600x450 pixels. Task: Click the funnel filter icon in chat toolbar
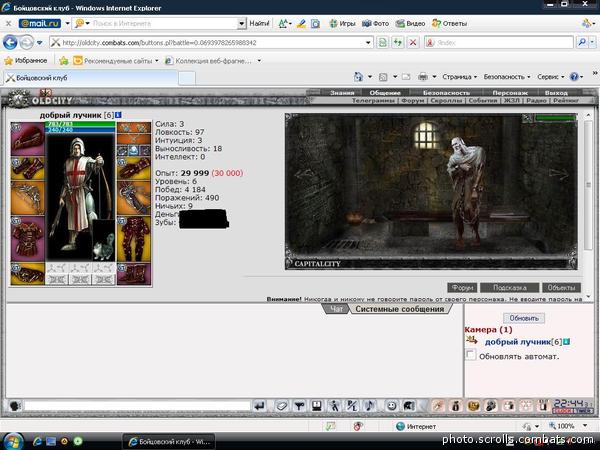point(299,406)
